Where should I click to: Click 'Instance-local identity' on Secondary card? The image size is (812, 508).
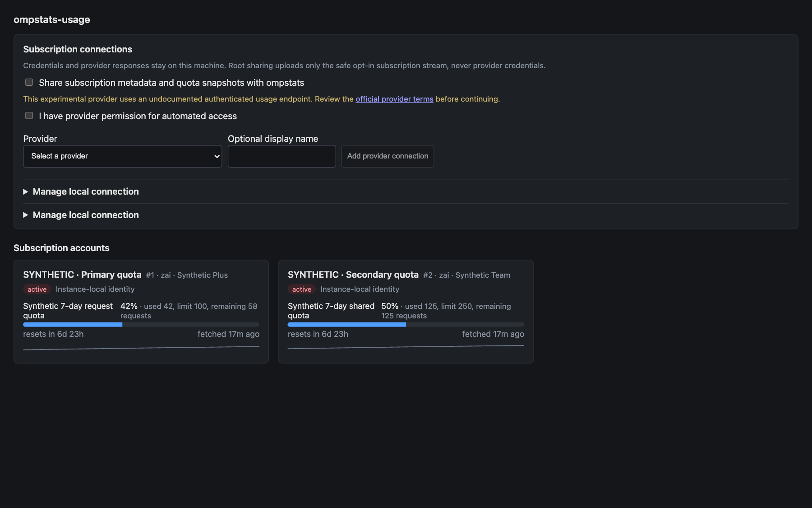[360, 289]
